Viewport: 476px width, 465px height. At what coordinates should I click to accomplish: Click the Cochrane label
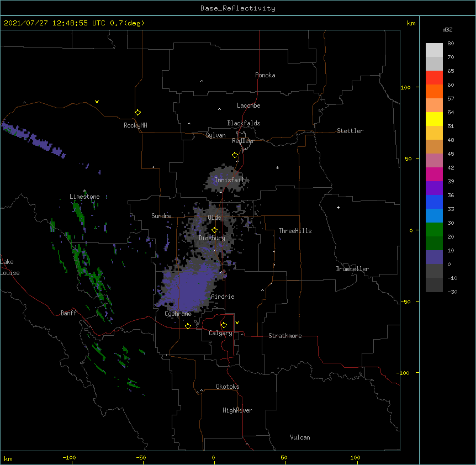(x=178, y=314)
